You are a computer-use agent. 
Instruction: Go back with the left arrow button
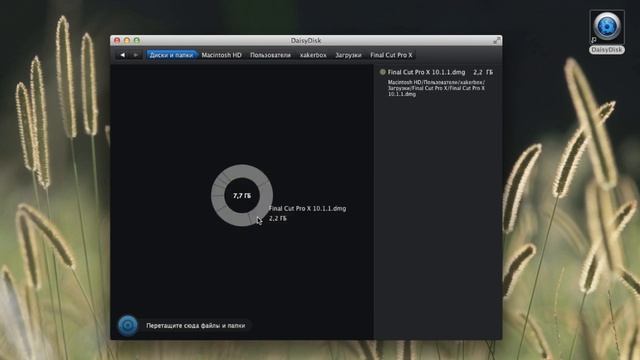click(x=122, y=55)
